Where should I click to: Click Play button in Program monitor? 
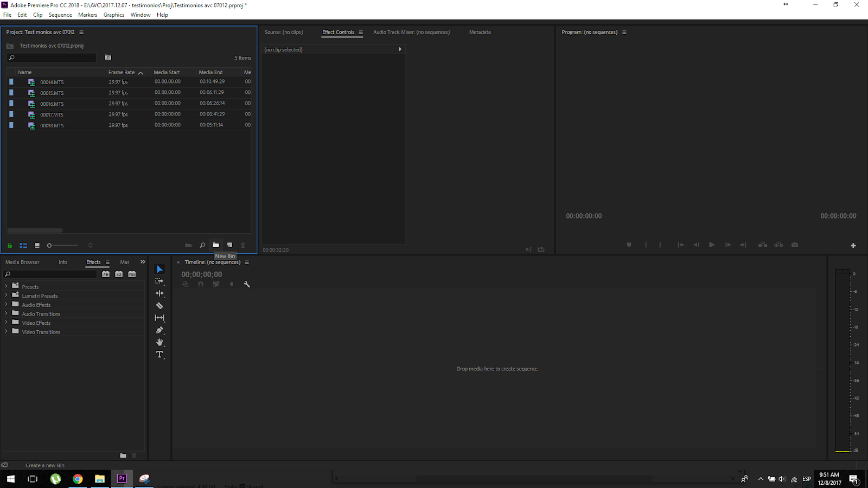(x=712, y=245)
